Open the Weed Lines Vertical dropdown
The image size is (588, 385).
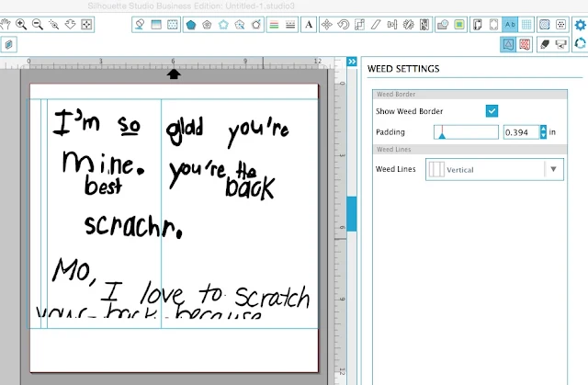pyautogui.click(x=494, y=169)
